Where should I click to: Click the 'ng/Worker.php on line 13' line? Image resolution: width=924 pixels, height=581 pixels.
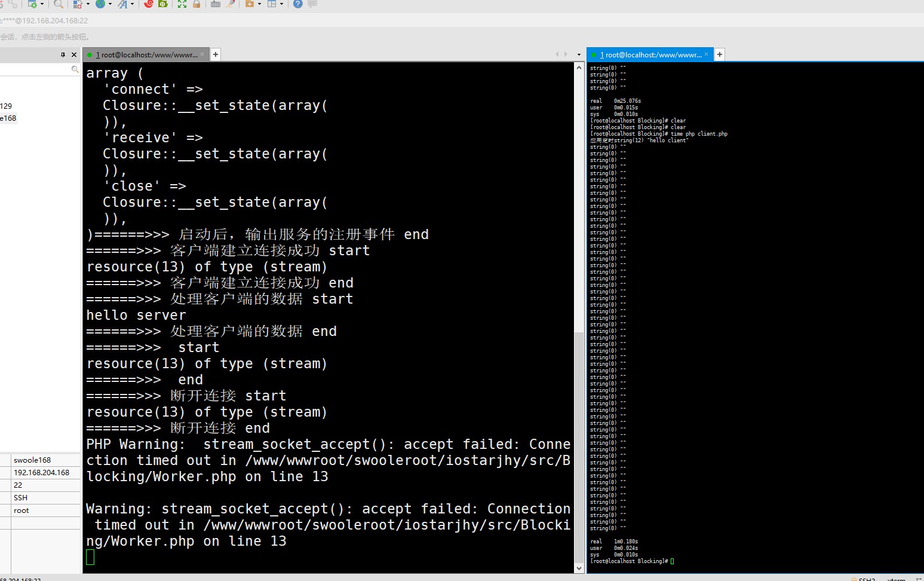click(x=186, y=541)
